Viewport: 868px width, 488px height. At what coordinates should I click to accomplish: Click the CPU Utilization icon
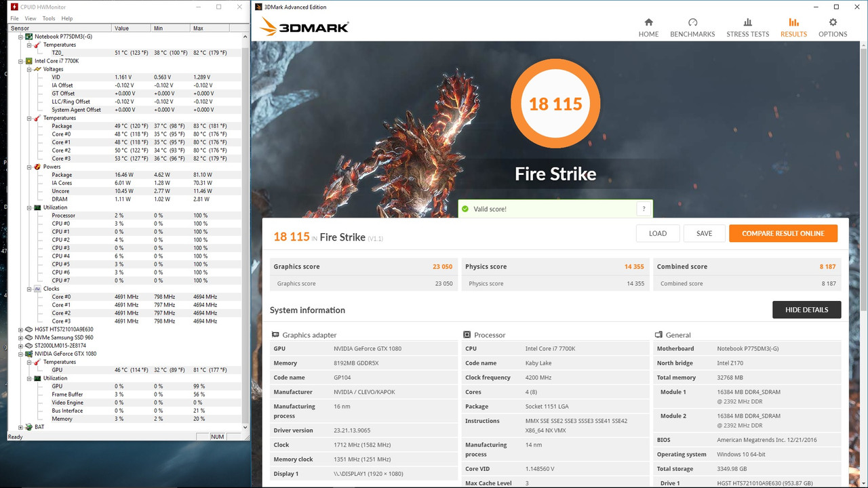coord(38,207)
